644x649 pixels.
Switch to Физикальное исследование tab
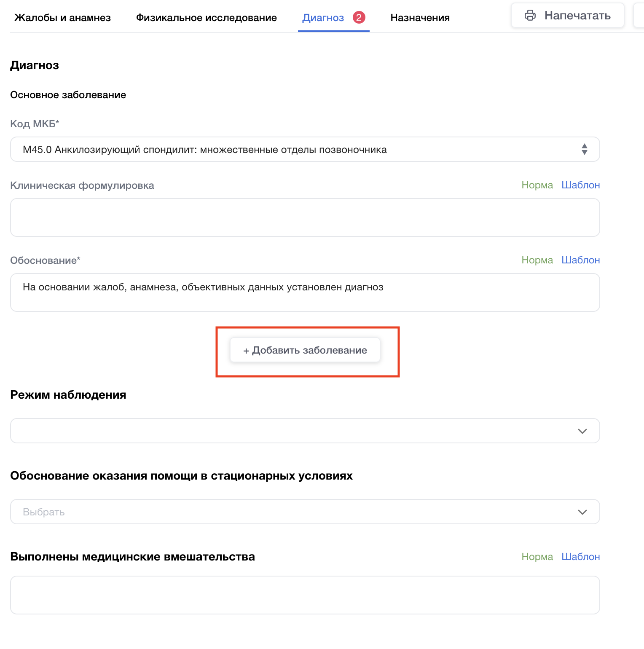pos(206,18)
